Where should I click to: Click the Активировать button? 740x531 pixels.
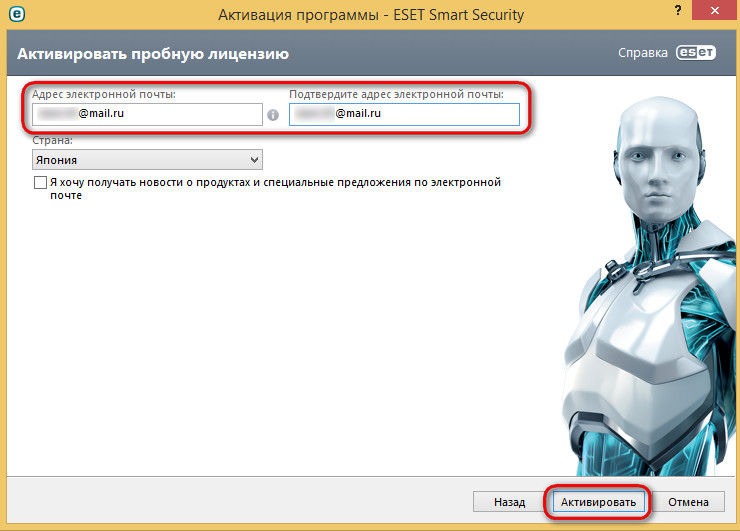[x=598, y=502]
